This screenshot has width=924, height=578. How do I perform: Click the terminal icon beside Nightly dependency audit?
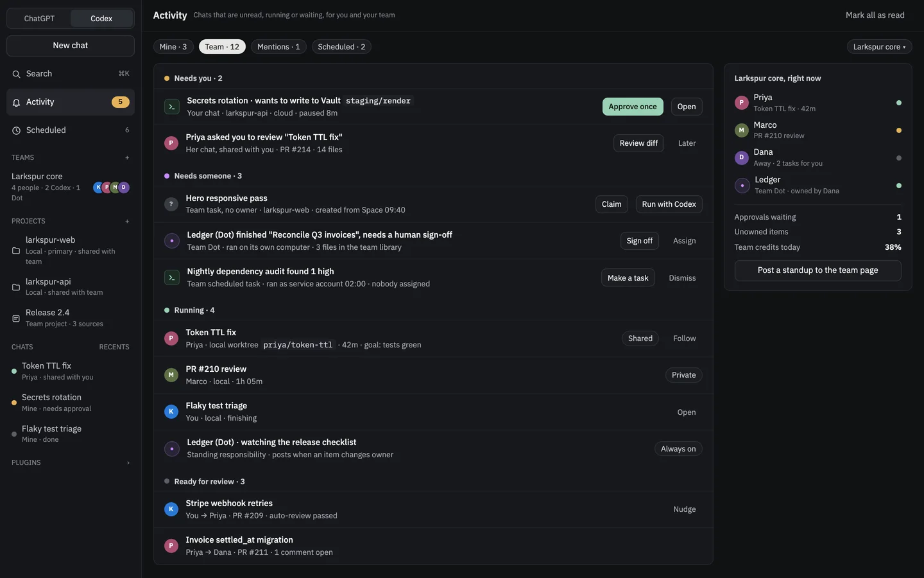[171, 277]
